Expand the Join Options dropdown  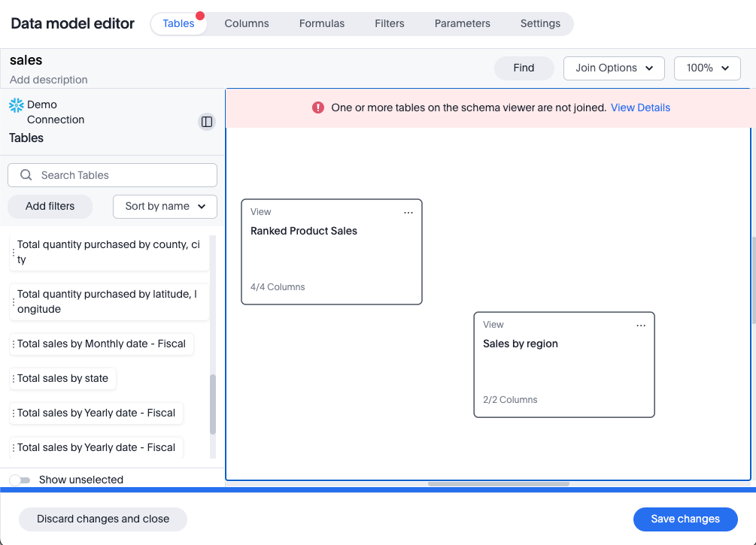pos(614,68)
